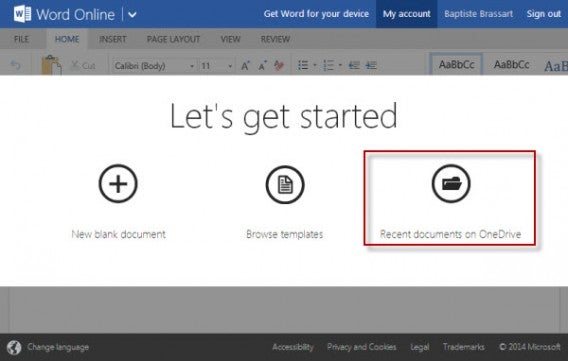Click the Bullets list icon
This screenshot has height=361, width=568.
[x=303, y=66]
